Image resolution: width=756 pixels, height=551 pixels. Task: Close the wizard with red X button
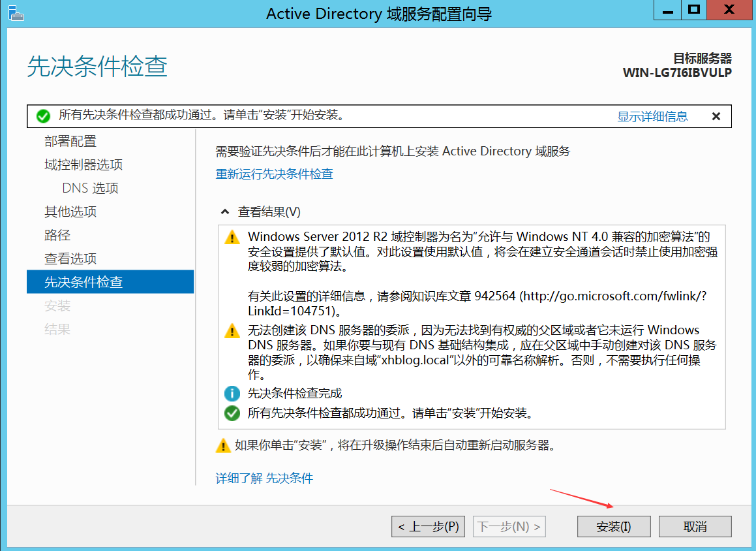pyautogui.click(x=729, y=10)
